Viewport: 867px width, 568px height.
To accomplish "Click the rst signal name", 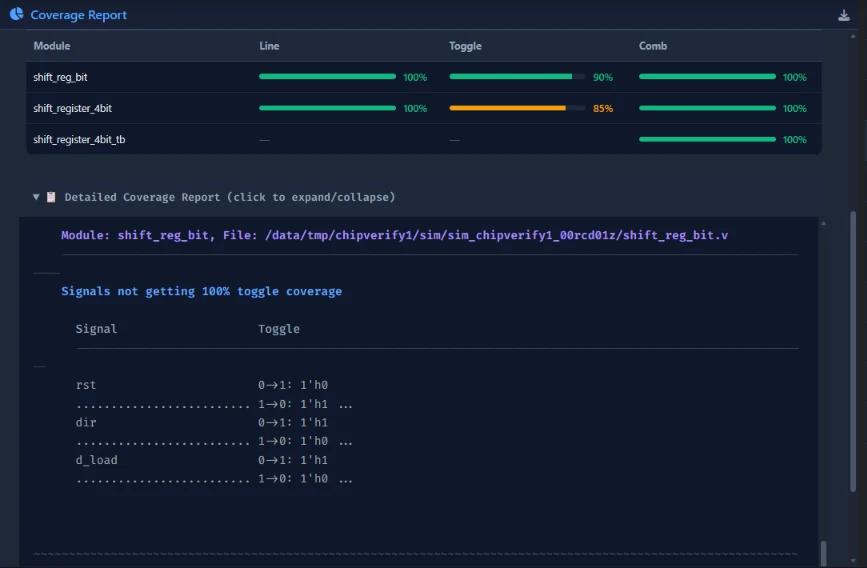I will tap(86, 384).
